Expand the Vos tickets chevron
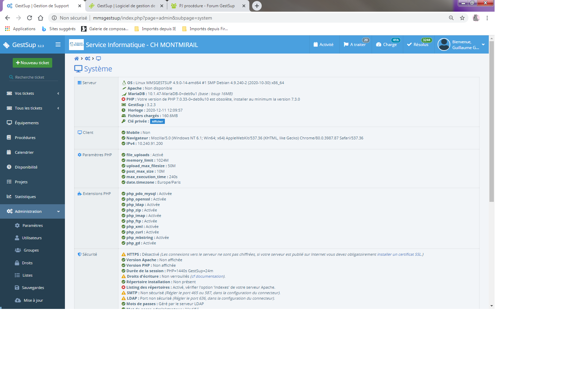This screenshot has width=588, height=381. pyautogui.click(x=58, y=93)
